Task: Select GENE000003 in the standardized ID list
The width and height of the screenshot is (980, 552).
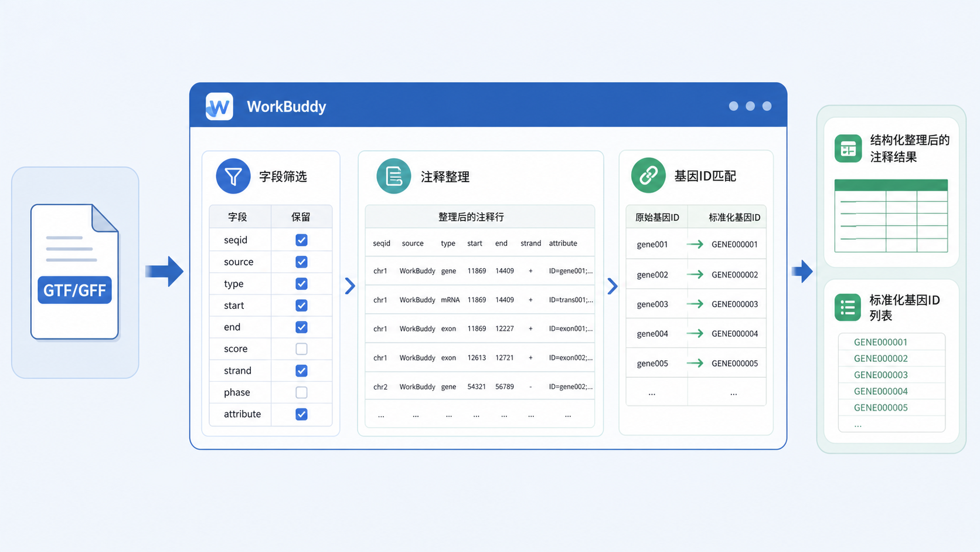Action: (880, 375)
